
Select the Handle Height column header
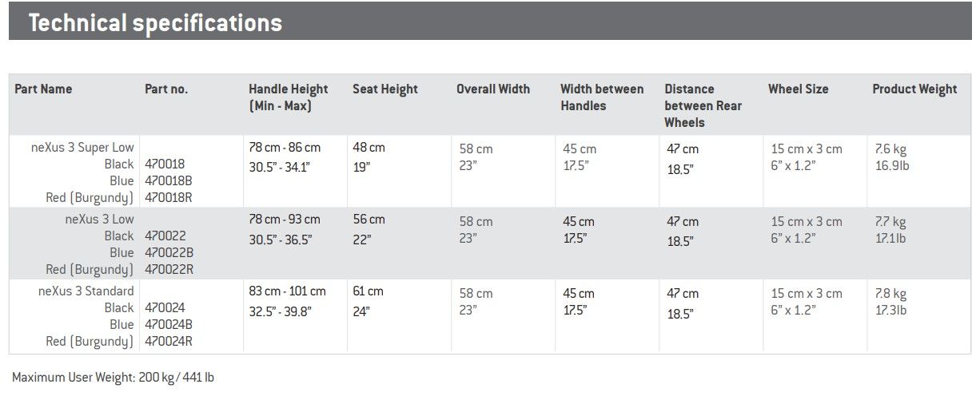click(x=288, y=97)
